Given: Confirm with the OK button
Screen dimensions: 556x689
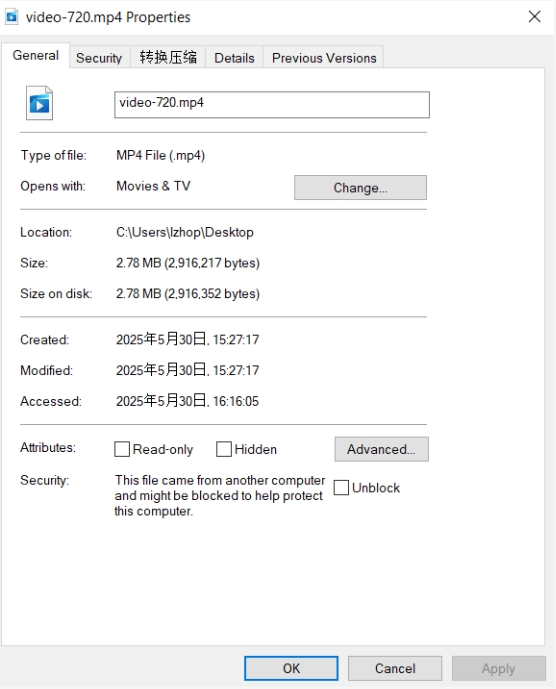Looking at the screenshot, I should point(291,668).
